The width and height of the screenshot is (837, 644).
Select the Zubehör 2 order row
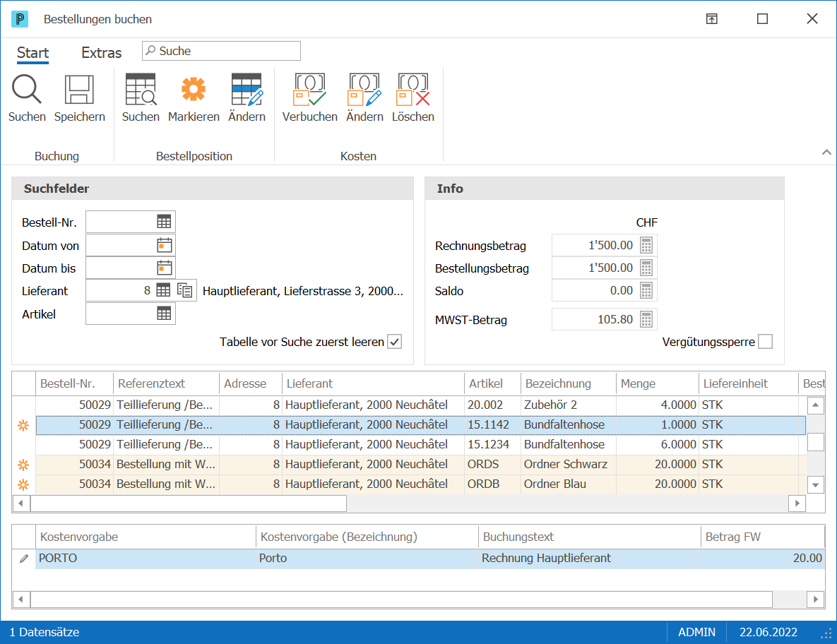[x=421, y=405]
